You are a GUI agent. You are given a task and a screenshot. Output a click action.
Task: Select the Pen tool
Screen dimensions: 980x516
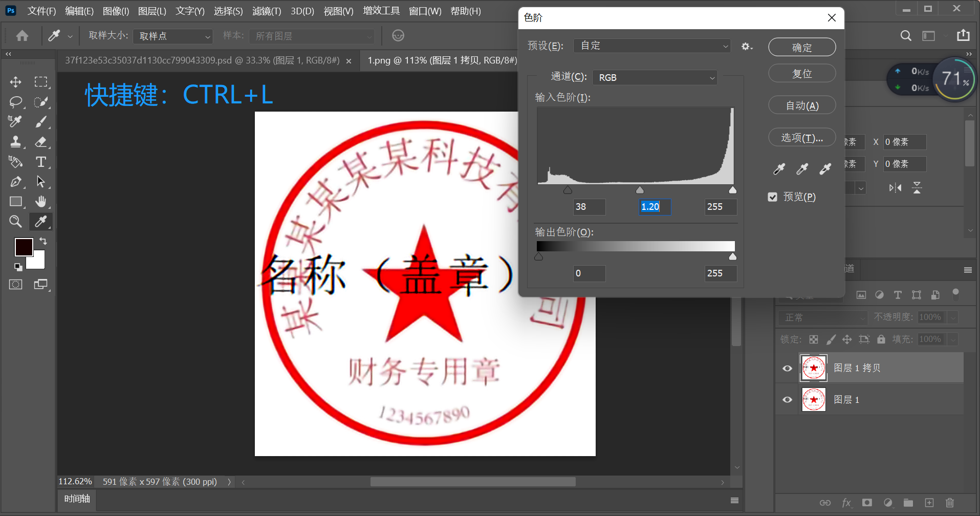(x=15, y=182)
